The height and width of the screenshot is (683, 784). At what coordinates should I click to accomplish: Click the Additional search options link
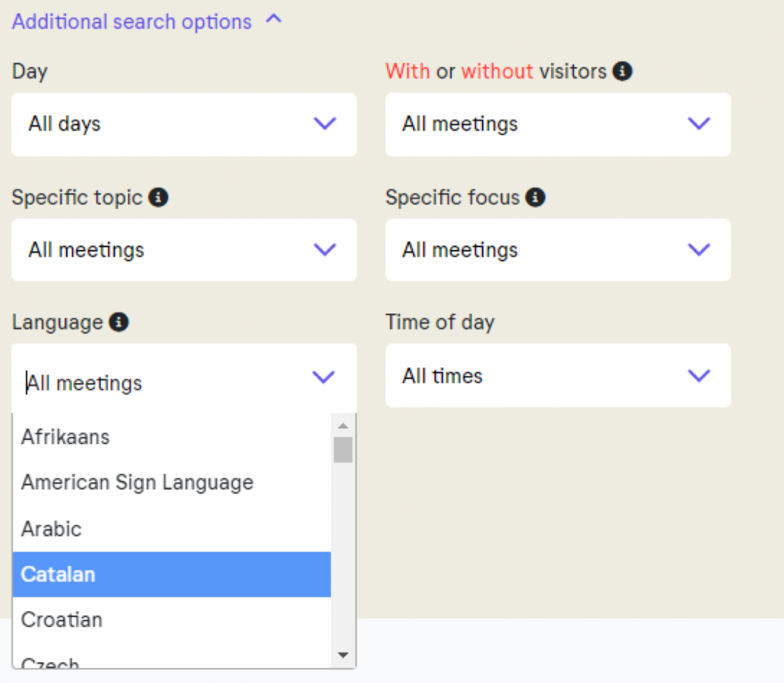[x=131, y=22]
